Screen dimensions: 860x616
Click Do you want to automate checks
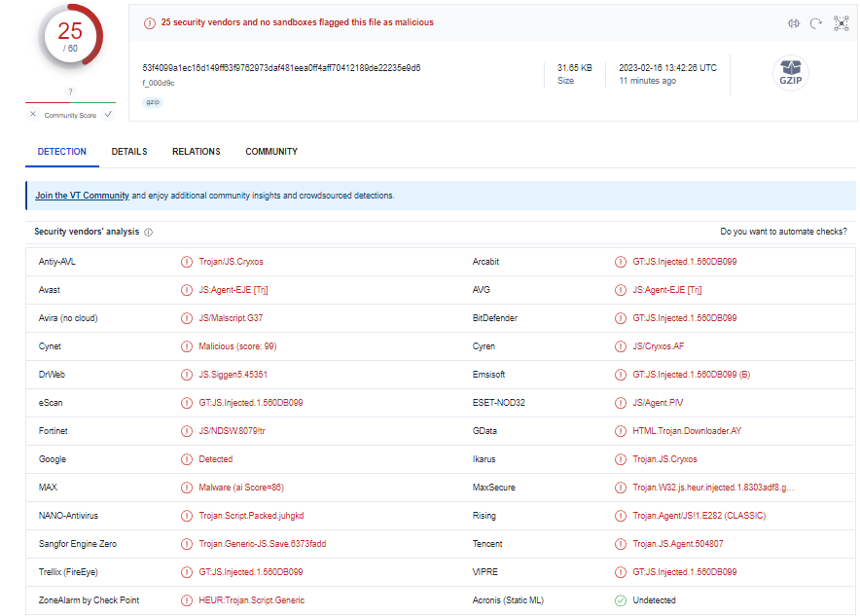[782, 232]
